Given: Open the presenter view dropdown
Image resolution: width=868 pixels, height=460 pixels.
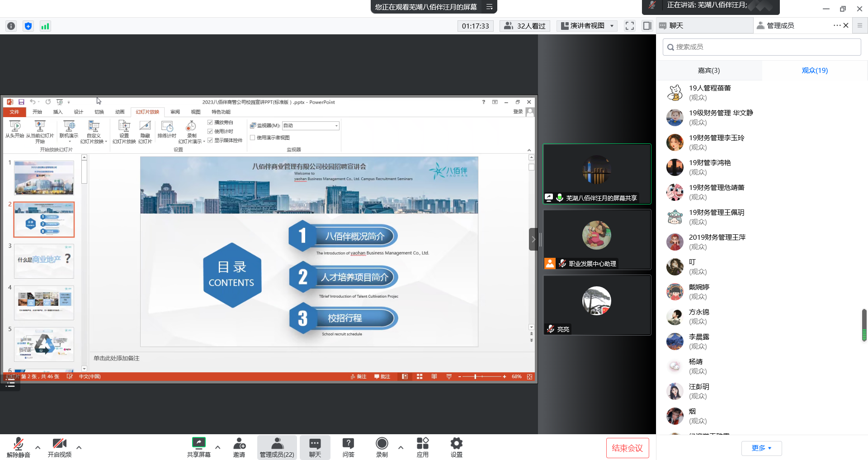Looking at the screenshot, I should (x=587, y=26).
